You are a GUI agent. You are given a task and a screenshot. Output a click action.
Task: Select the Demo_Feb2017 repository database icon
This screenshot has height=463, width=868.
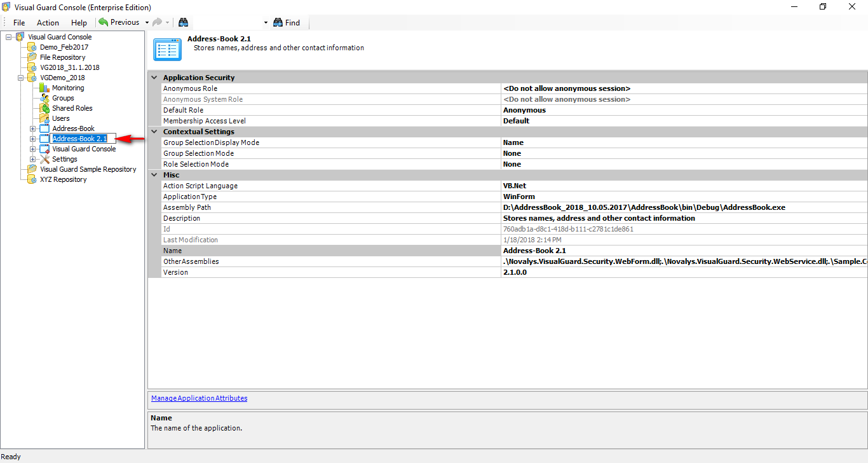32,47
